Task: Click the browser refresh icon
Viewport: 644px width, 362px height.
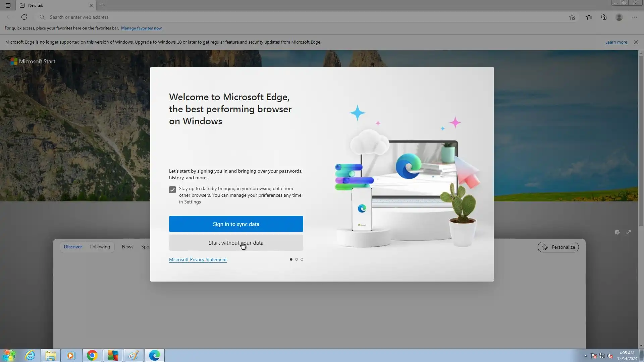Action: click(24, 17)
